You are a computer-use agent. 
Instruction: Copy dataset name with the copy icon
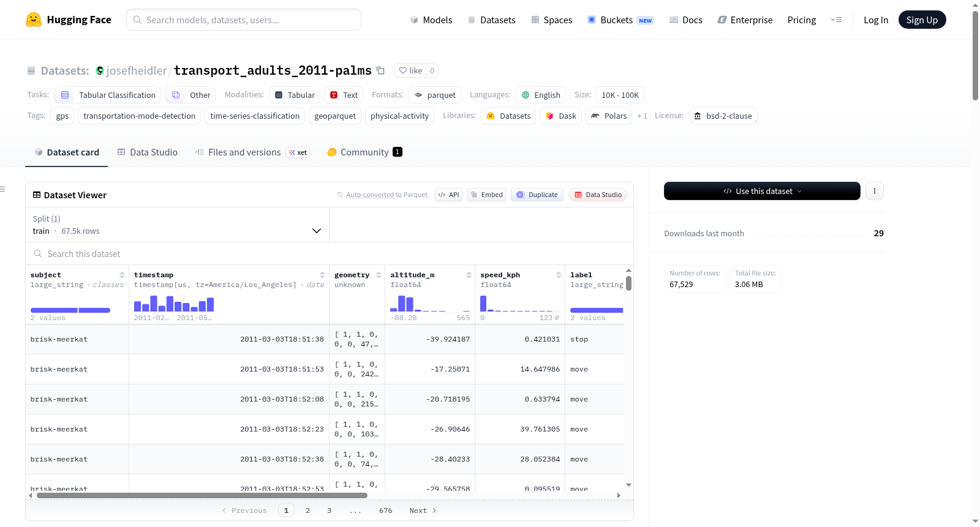tap(380, 70)
